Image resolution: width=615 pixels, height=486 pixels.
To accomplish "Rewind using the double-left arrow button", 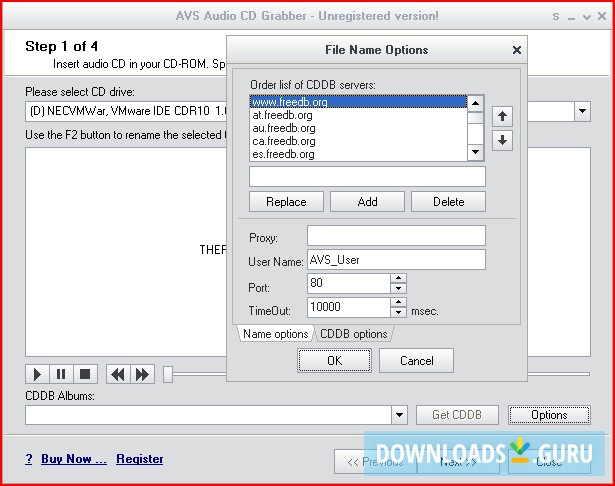I will coord(118,374).
